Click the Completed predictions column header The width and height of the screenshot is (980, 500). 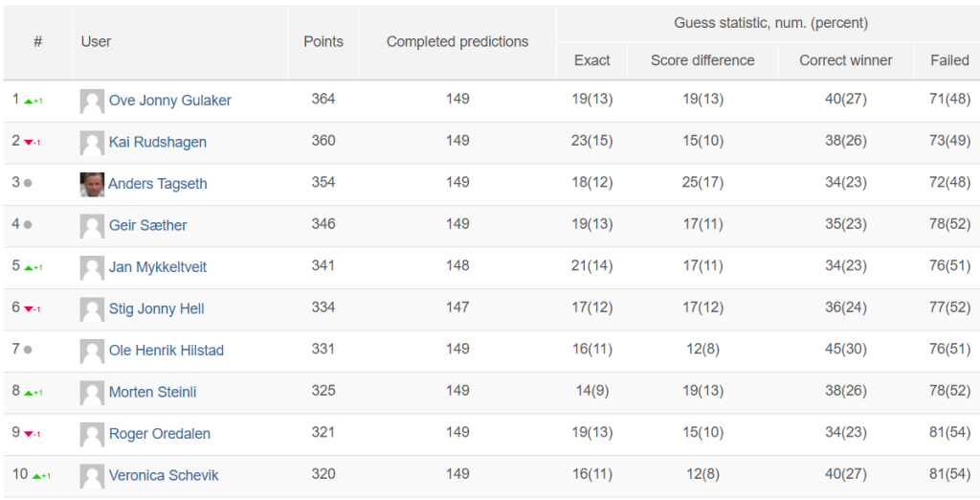click(457, 42)
